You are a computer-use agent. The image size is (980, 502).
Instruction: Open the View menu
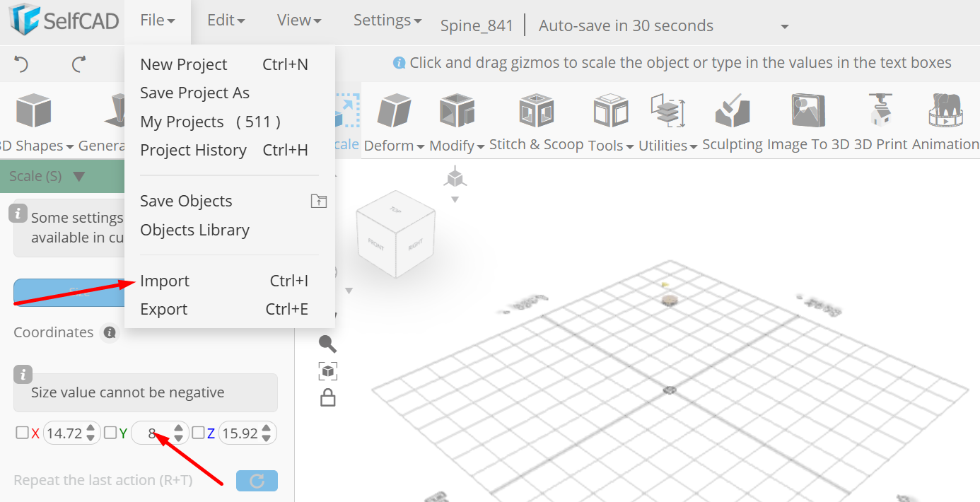298,21
